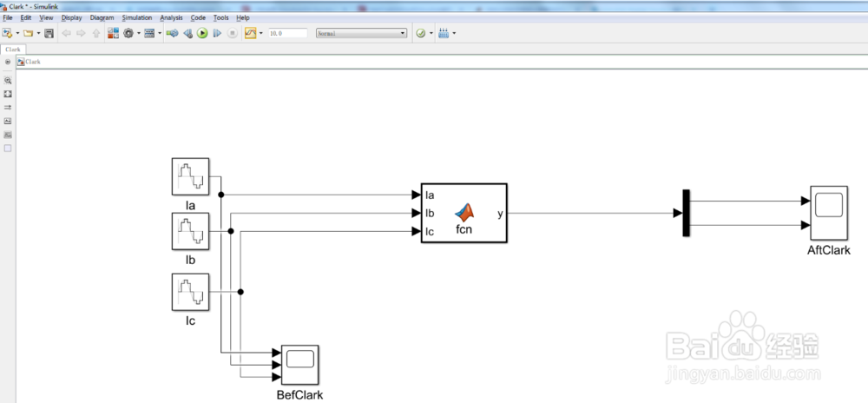Toggle the hide/show Model Browser button

[8, 62]
